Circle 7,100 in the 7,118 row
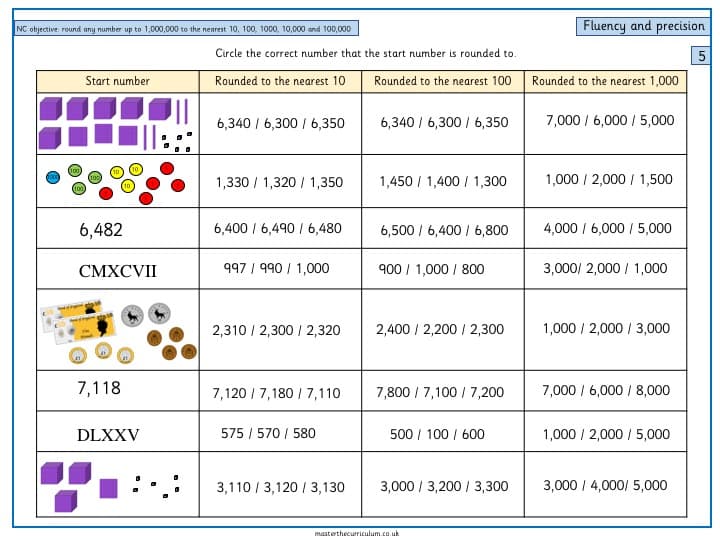This screenshot has width=720, height=540. (440, 393)
